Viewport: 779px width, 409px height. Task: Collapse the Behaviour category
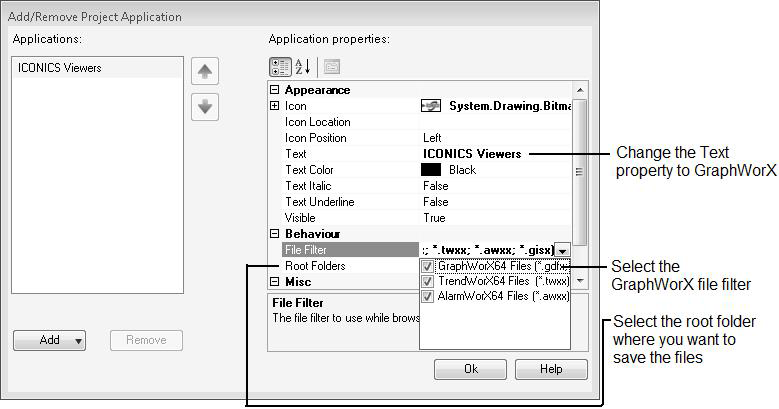point(275,234)
